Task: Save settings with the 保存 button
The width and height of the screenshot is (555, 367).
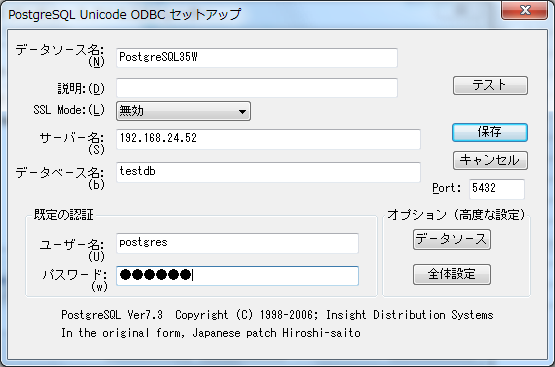Action: [490, 132]
